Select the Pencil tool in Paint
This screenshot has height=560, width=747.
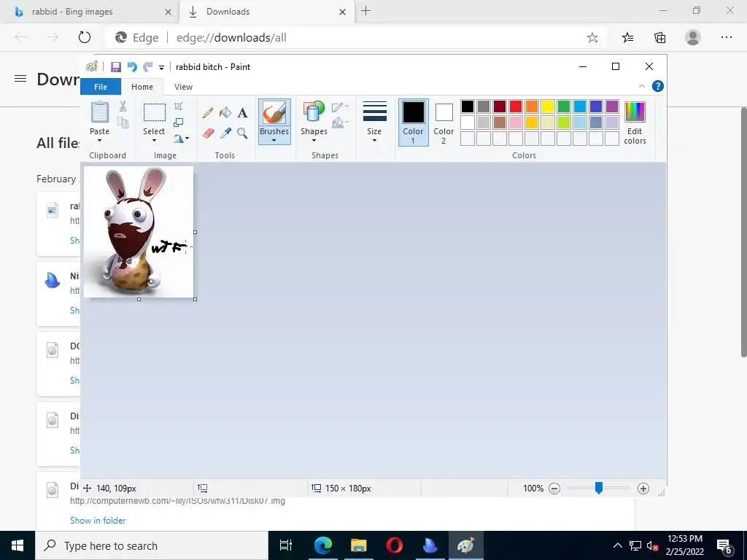point(208,113)
